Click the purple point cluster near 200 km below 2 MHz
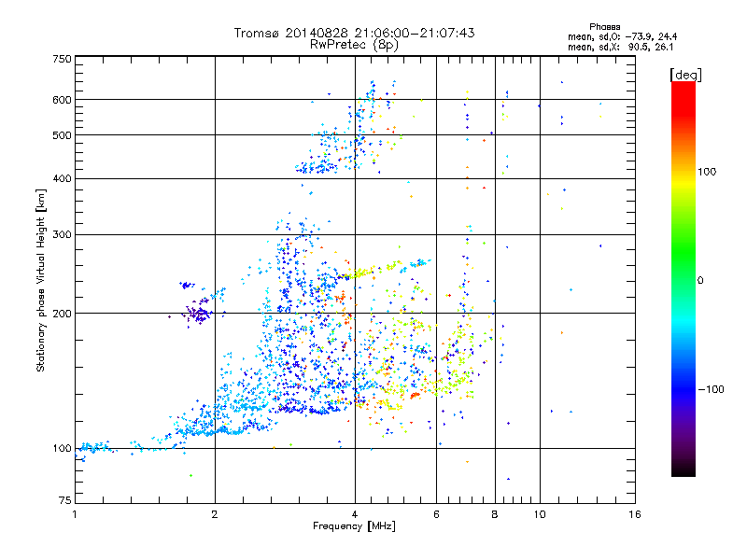This screenshot has width=747, height=560. [x=199, y=313]
